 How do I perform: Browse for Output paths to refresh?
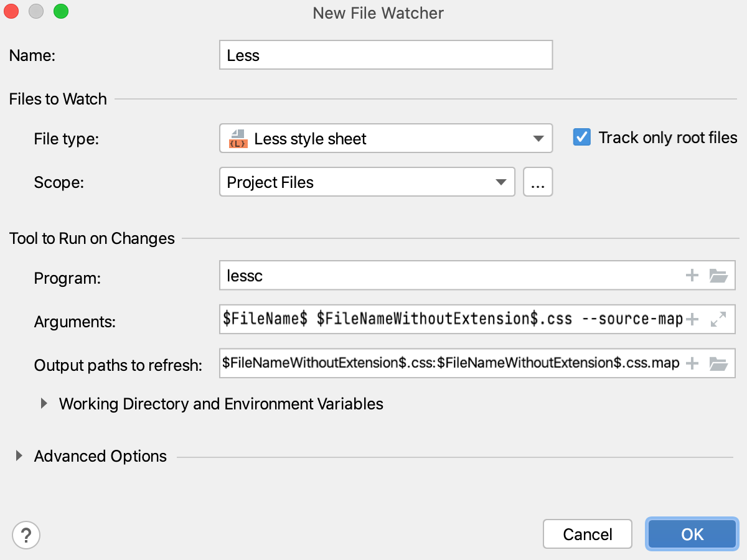pyautogui.click(x=719, y=363)
